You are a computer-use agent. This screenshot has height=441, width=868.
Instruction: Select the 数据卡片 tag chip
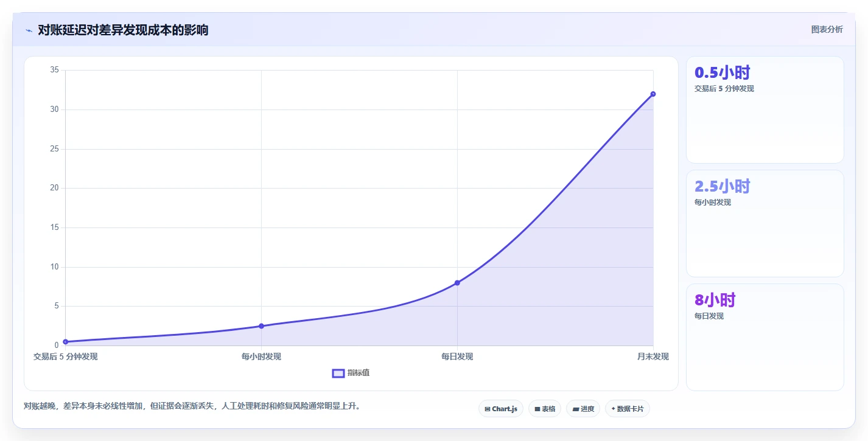pyautogui.click(x=628, y=409)
